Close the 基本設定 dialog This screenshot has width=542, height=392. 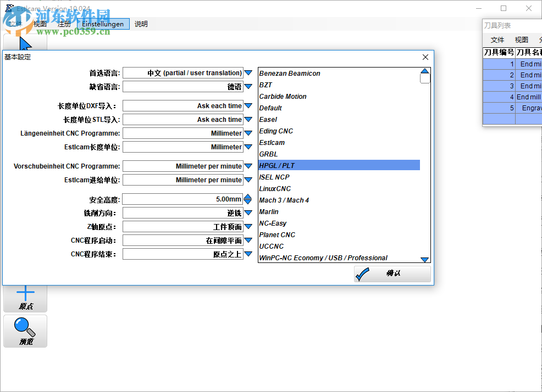click(425, 57)
